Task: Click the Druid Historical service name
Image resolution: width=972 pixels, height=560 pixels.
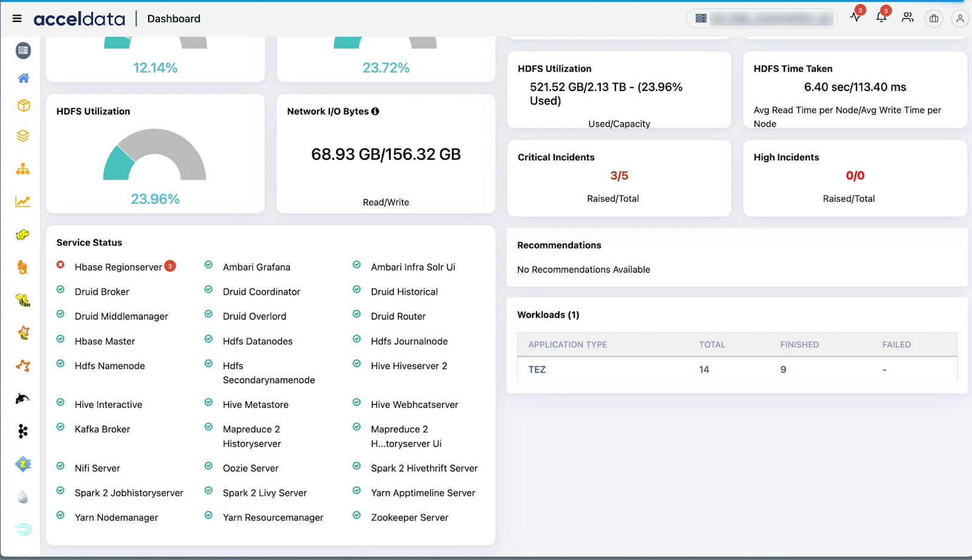Action: coord(405,292)
